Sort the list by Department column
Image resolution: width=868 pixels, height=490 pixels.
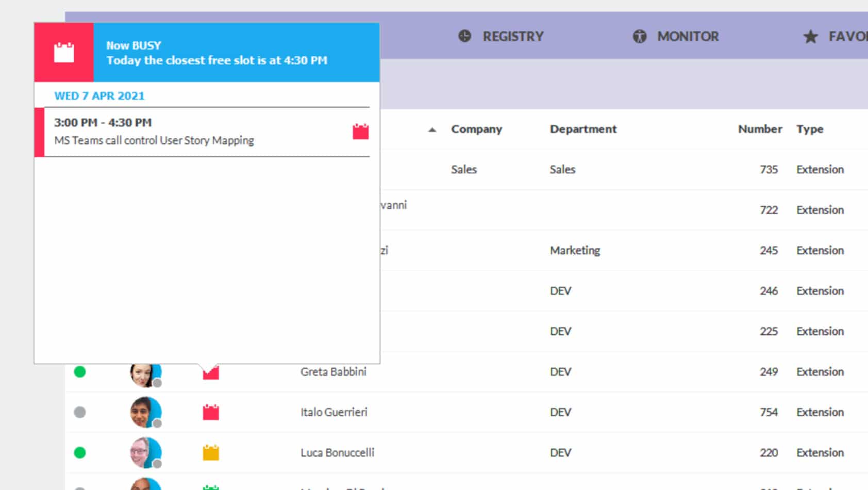582,129
